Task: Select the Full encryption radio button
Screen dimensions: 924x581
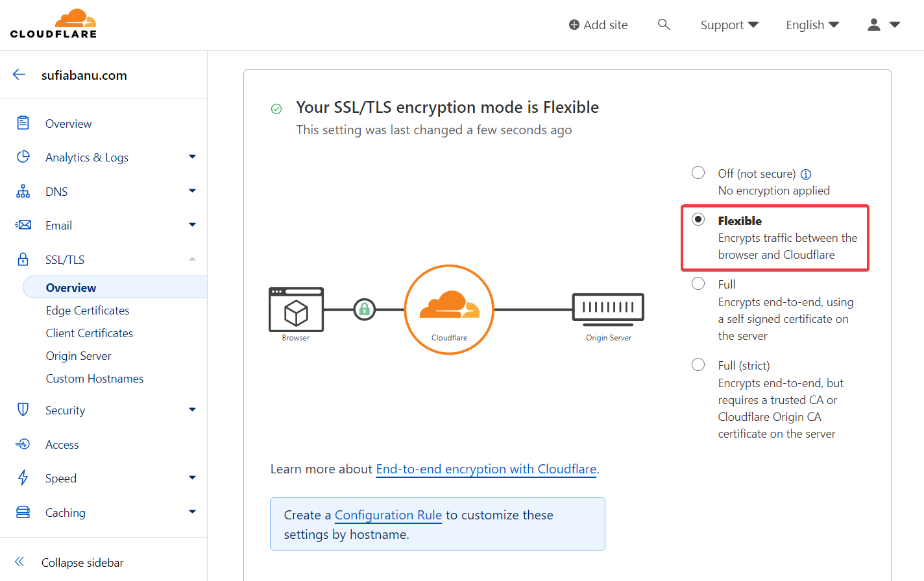Action: (x=698, y=283)
